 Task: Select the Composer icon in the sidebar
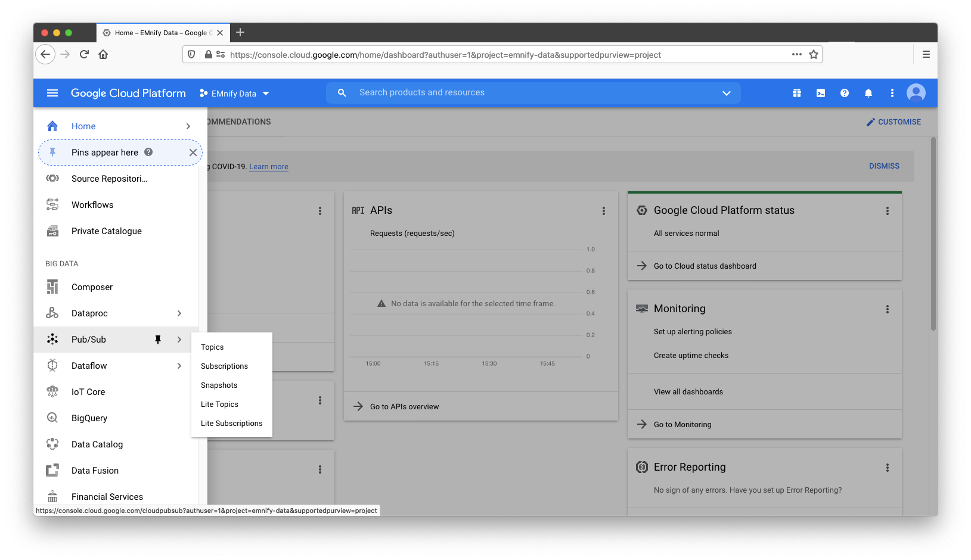point(52,287)
